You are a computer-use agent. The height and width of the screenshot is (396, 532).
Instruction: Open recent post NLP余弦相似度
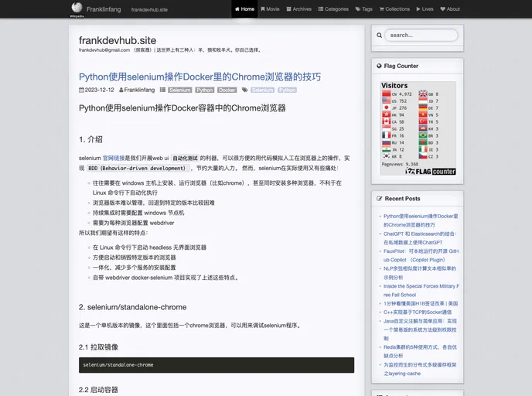click(x=420, y=273)
